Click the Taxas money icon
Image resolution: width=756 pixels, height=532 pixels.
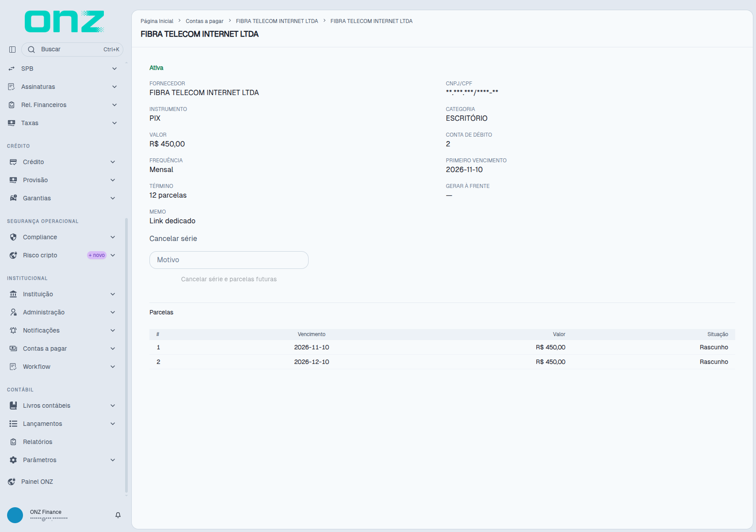tap(11, 123)
